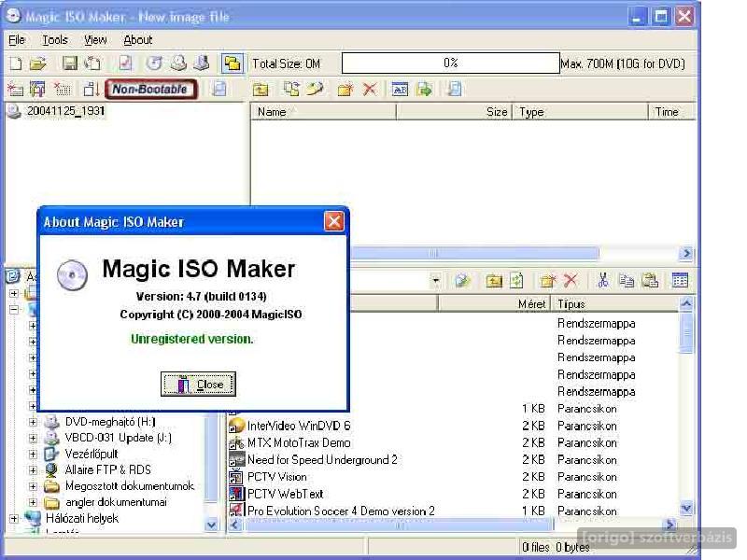
Task: Click the view mode grid icon
Action: (x=680, y=280)
